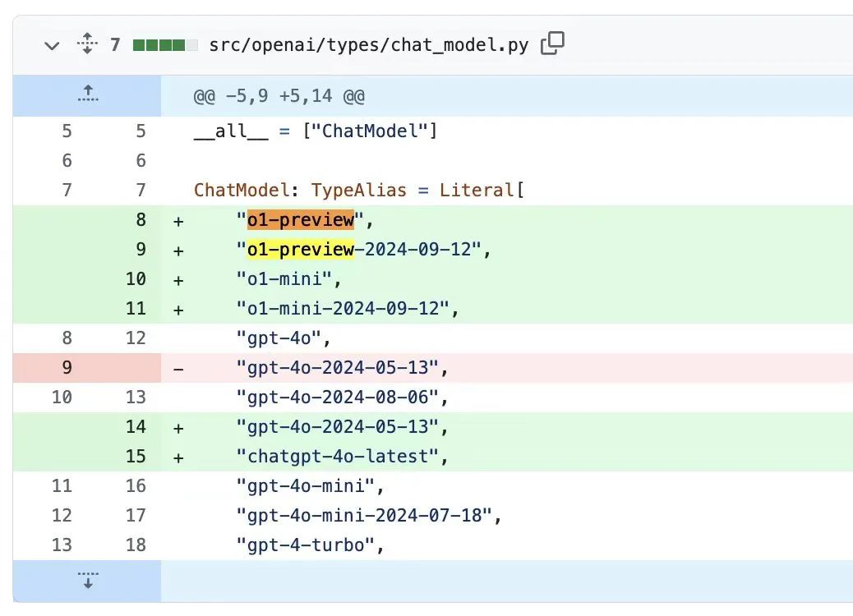
Task: Select line number 15 for chatgpt-4o-latest
Action: point(136,457)
